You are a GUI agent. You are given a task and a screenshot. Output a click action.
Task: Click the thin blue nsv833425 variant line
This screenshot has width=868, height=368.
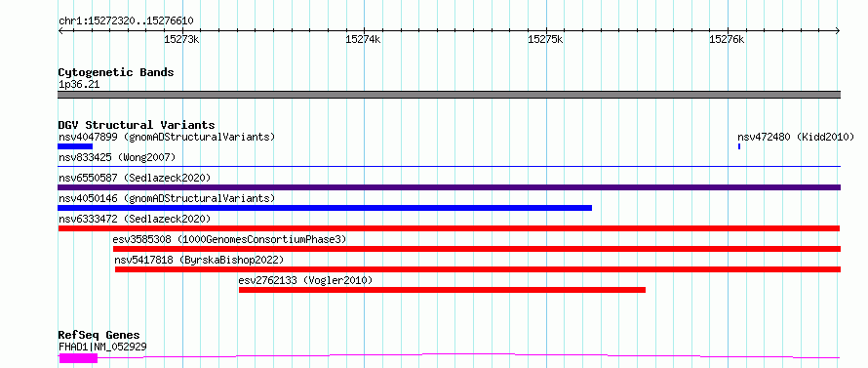(449, 166)
